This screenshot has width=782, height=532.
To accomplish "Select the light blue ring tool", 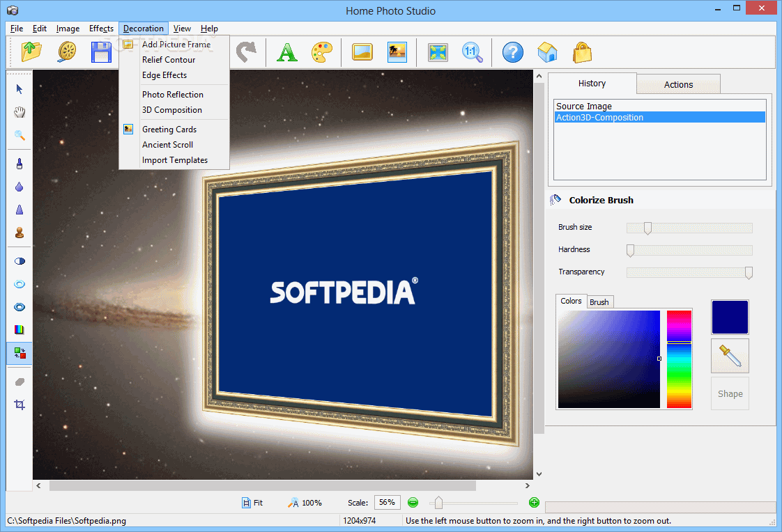I will point(20,284).
